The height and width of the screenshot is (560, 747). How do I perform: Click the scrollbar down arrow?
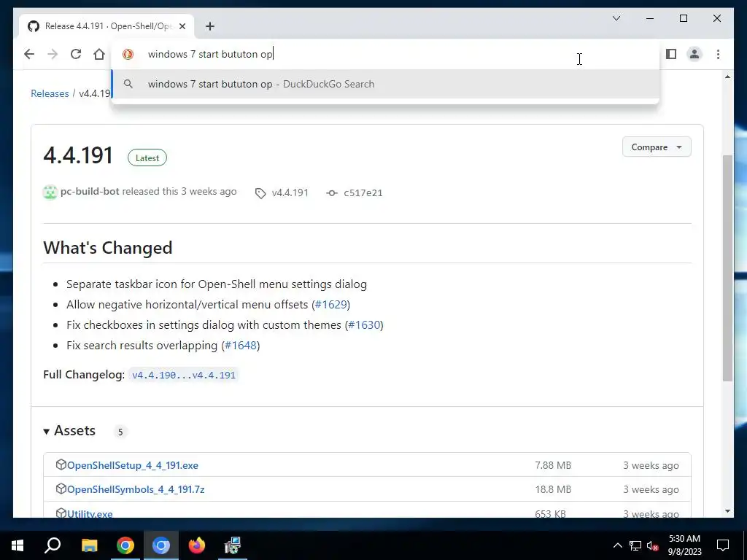click(x=727, y=511)
